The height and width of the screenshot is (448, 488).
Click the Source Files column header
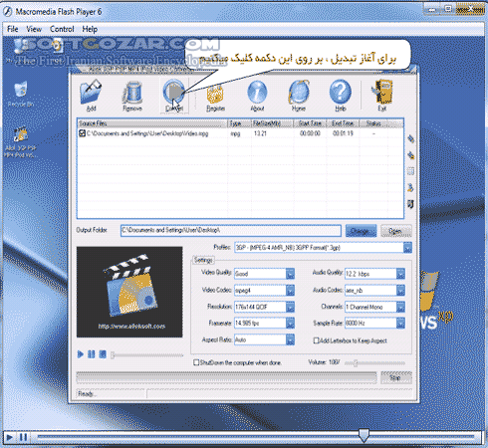[152, 123]
